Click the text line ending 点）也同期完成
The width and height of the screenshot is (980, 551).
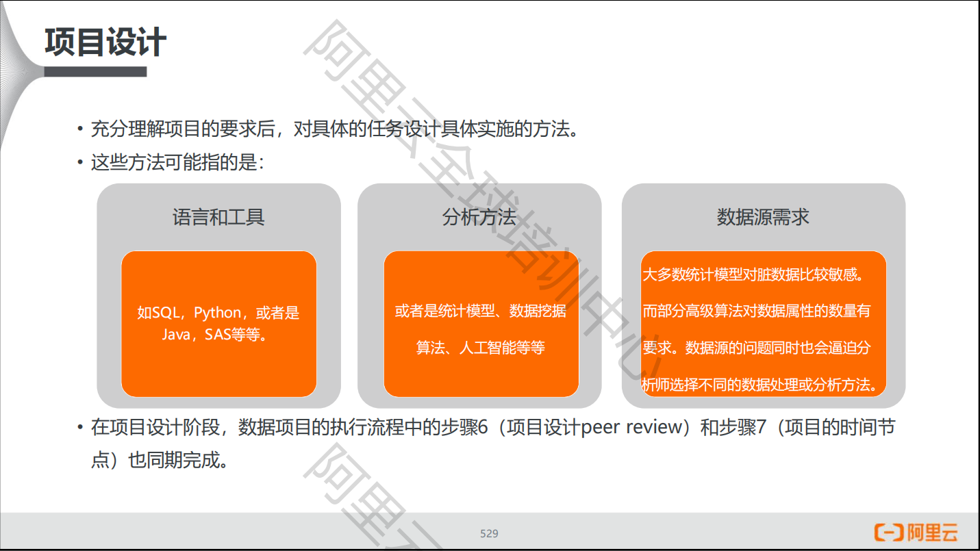point(160,460)
